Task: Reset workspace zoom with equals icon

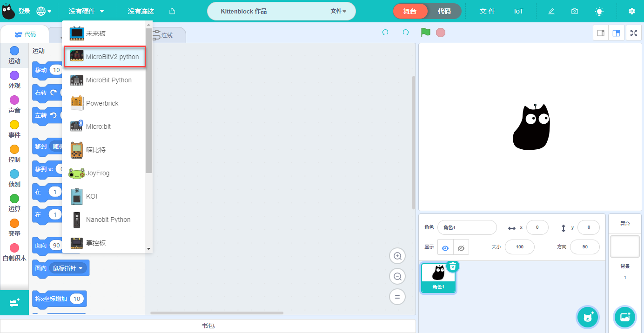Action: click(397, 297)
